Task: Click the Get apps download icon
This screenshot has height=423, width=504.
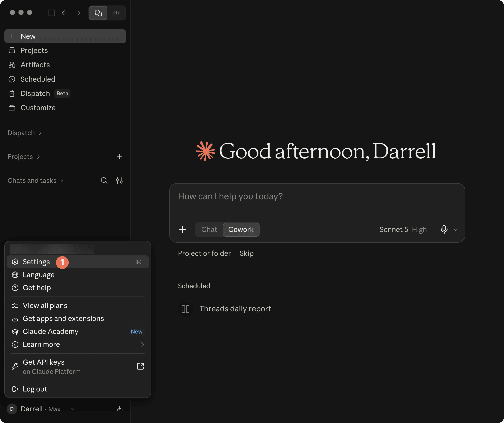Action: point(15,319)
